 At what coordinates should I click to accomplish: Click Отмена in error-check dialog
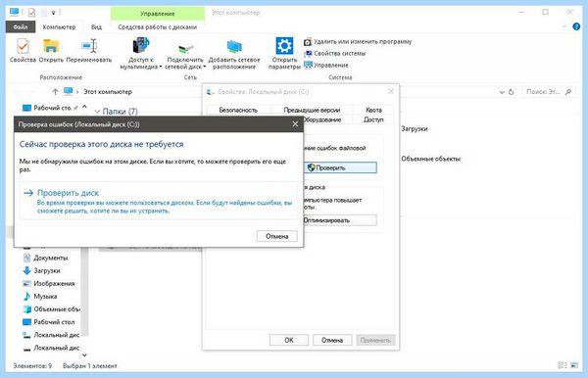pyautogui.click(x=277, y=236)
